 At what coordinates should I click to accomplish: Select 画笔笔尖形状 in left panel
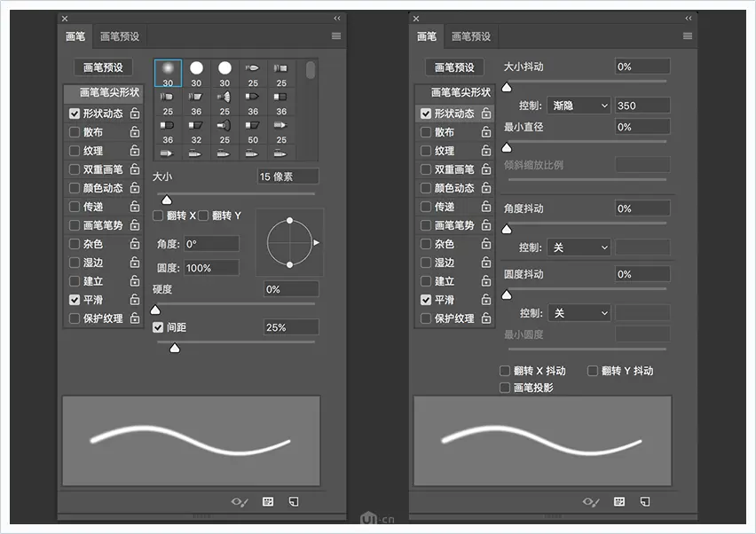click(x=104, y=92)
